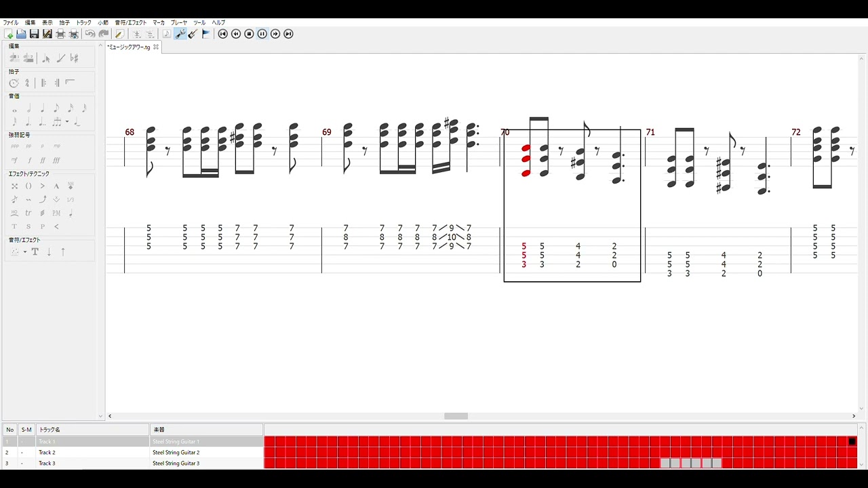
Task: Open the プレーヤ menu
Action: (x=178, y=22)
